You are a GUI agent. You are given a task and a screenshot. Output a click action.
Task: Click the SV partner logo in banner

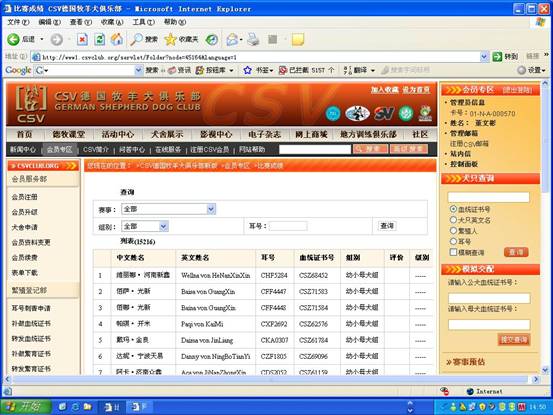coord(384,113)
